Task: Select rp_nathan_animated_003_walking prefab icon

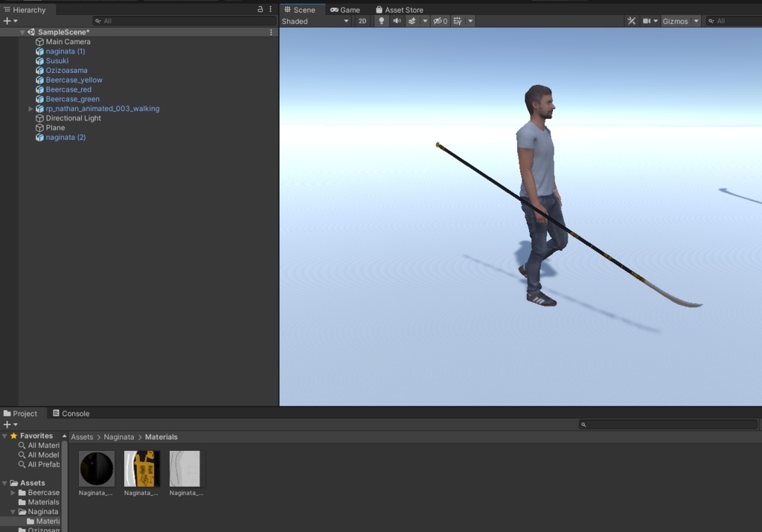Action: pyautogui.click(x=40, y=109)
